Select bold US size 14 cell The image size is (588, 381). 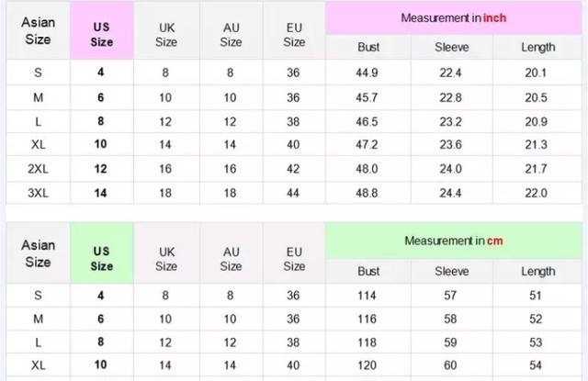(100, 193)
